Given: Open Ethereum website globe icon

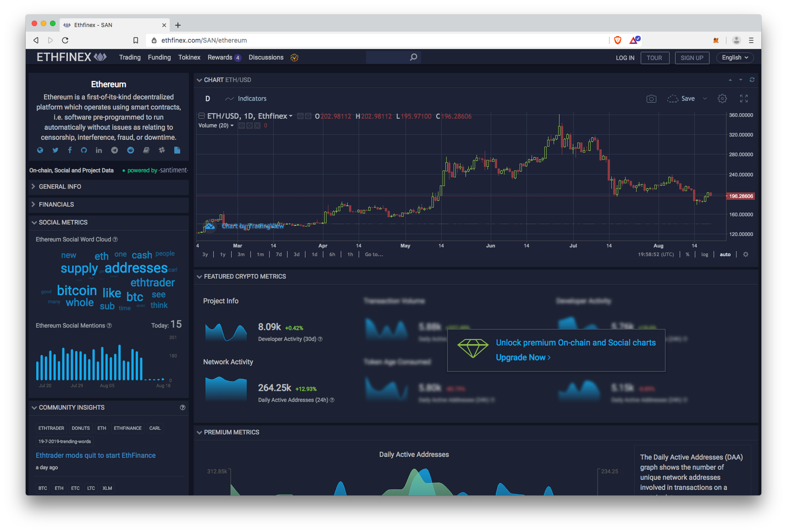Looking at the screenshot, I should pyautogui.click(x=40, y=150).
